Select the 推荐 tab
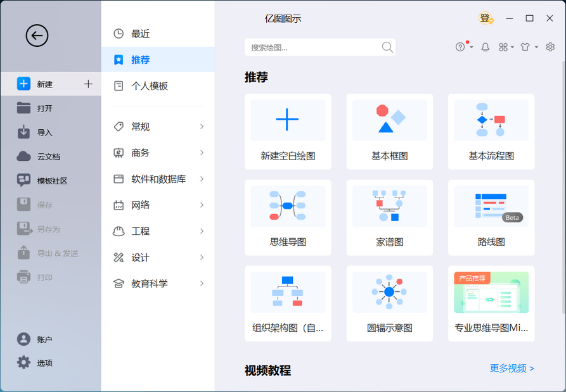The image size is (566, 392). (158, 60)
